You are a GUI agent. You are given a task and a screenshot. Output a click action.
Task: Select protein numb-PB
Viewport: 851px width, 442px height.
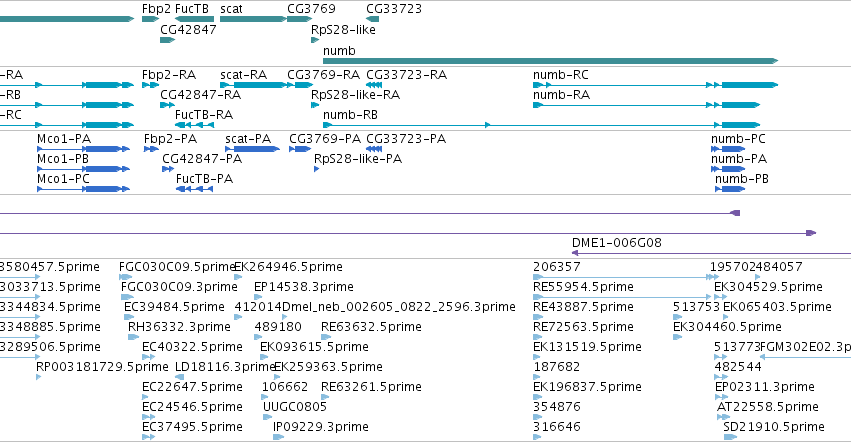(x=730, y=189)
